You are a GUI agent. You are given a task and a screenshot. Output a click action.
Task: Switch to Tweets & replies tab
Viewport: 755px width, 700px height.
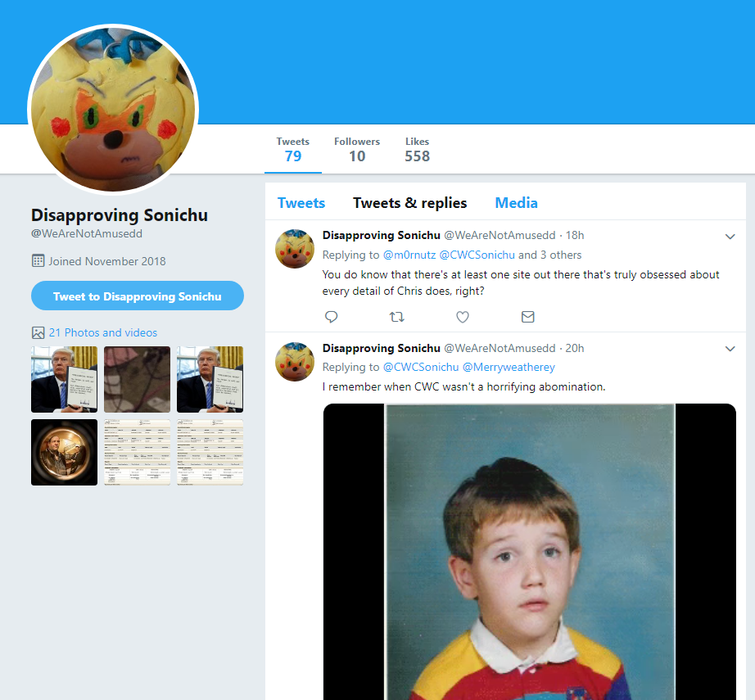click(409, 203)
